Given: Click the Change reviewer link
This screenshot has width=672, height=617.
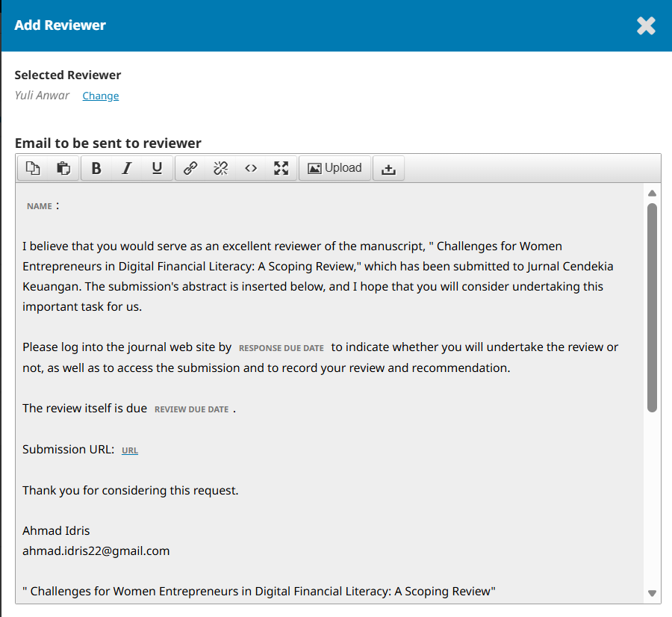Looking at the screenshot, I should (100, 96).
